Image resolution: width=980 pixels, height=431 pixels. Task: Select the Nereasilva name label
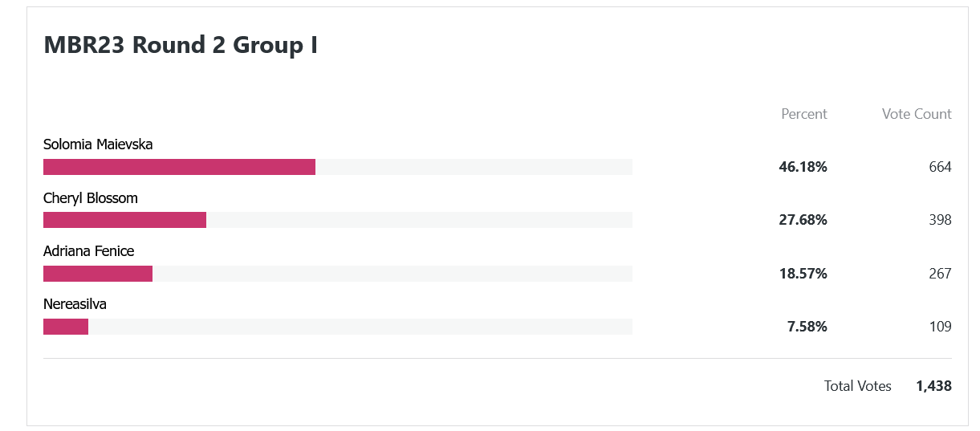click(x=75, y=304)
